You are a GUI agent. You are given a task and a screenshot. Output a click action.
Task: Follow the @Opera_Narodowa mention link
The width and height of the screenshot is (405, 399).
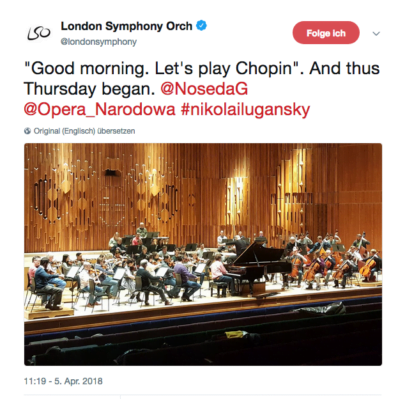click(x=99, y=109)
